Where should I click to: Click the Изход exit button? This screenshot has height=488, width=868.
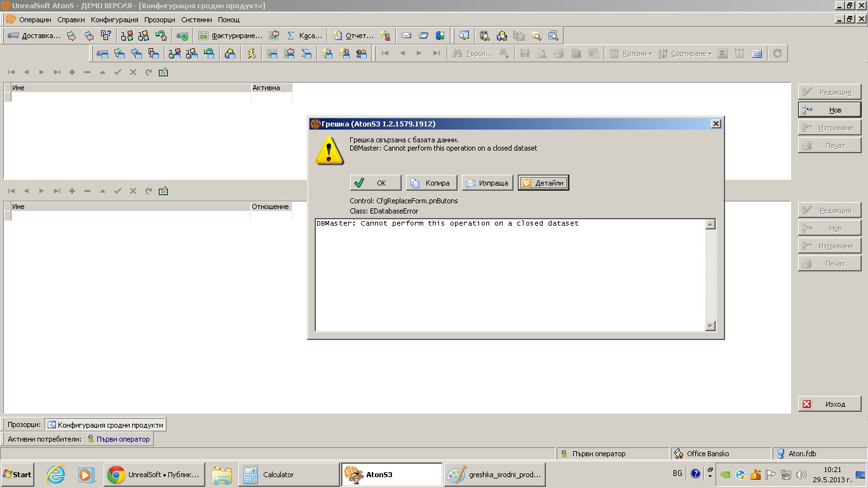coord(829,404)
